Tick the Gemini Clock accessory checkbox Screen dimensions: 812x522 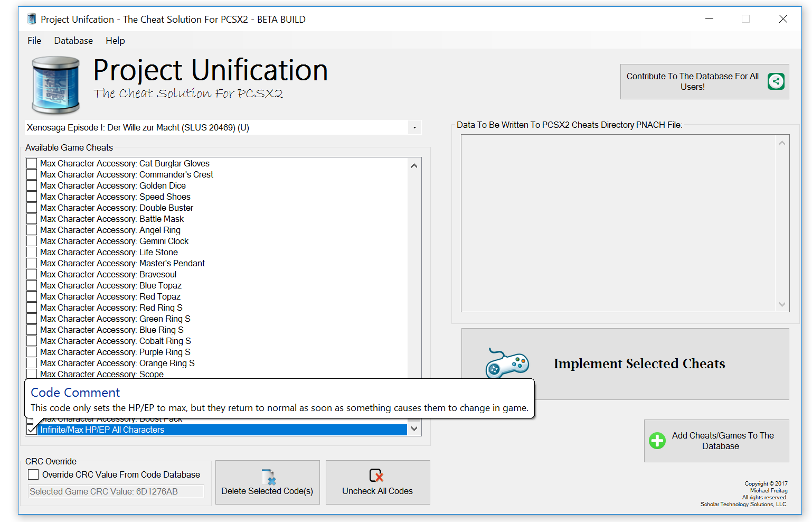(32, 241)
